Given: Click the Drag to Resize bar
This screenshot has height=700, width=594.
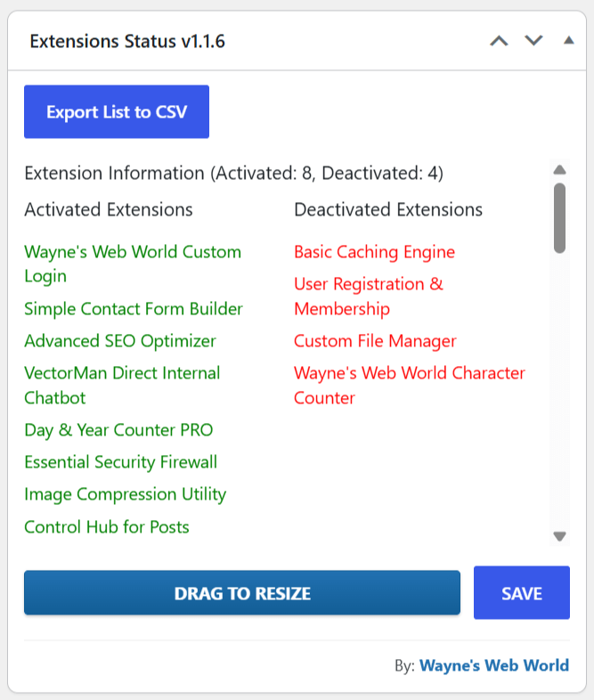Looking at the screenshot, I should [242, 593].
